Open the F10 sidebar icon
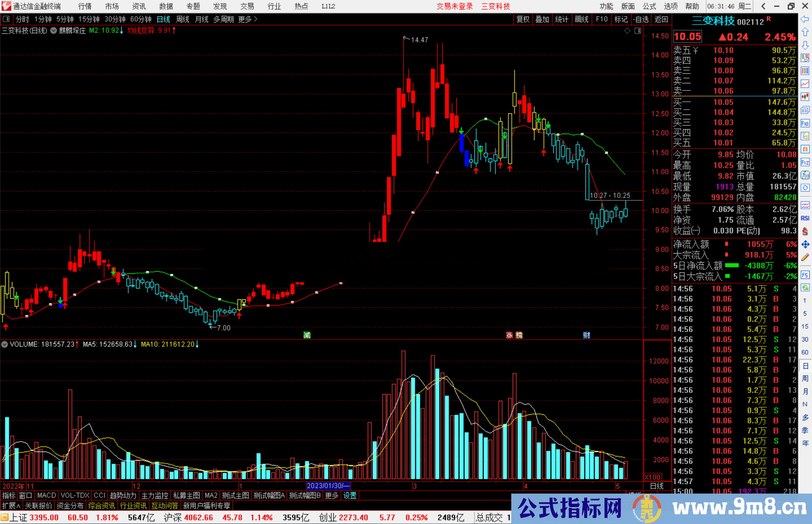The height and width of the screenshot is (524, 812). click(805, 123)
